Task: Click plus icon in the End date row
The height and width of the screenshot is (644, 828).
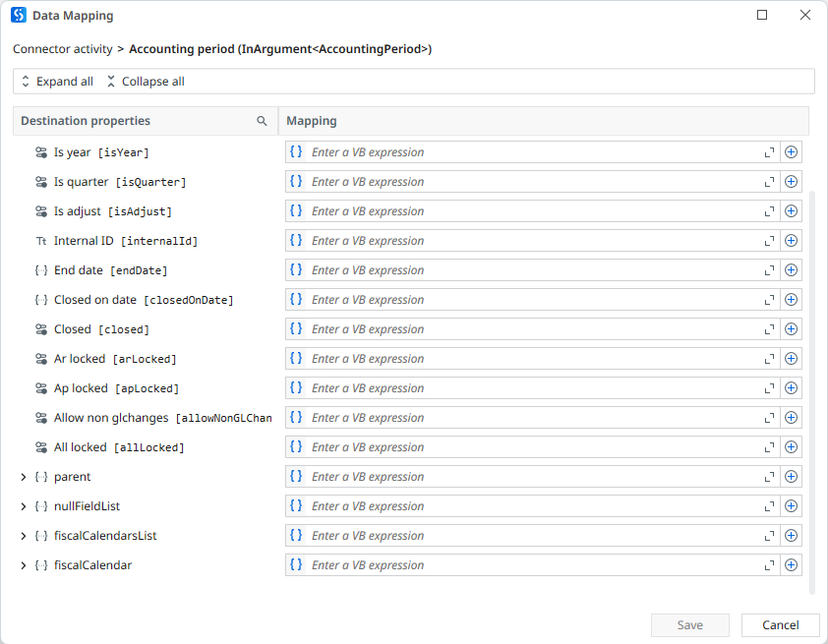Action: click(791, 270)
